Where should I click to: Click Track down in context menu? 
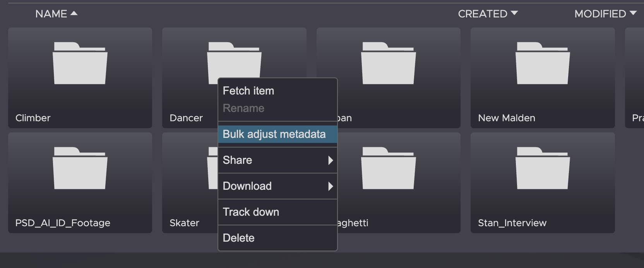[251, 212]
